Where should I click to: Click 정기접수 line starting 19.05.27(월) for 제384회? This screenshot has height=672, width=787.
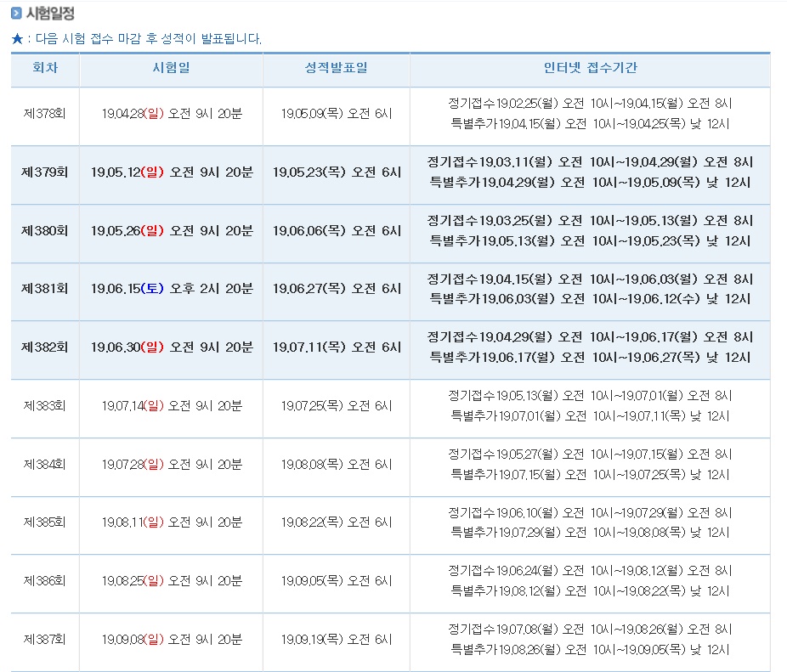[x=590, y=455]
